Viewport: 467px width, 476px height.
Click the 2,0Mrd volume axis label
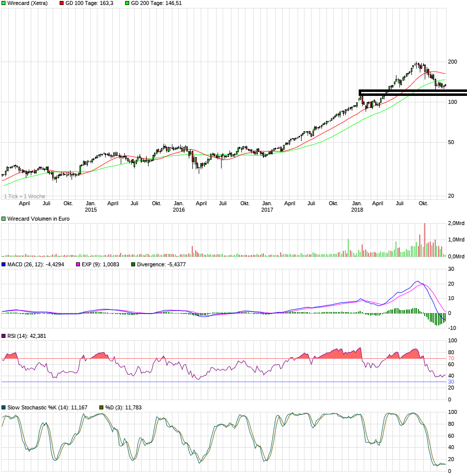(456, 223)
